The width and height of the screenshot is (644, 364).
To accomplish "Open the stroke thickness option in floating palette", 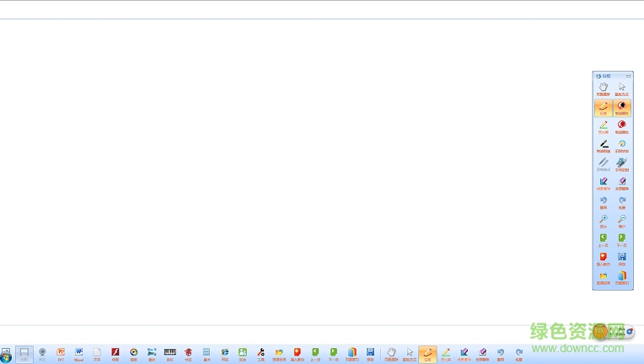I will (x=604, y=146).
